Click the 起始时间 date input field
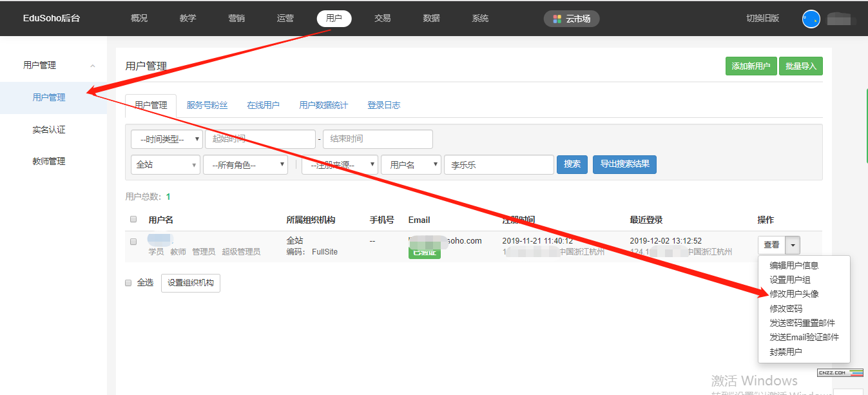Image resolution: width=868 pixels, height=395 pixels. click(260, 139)
